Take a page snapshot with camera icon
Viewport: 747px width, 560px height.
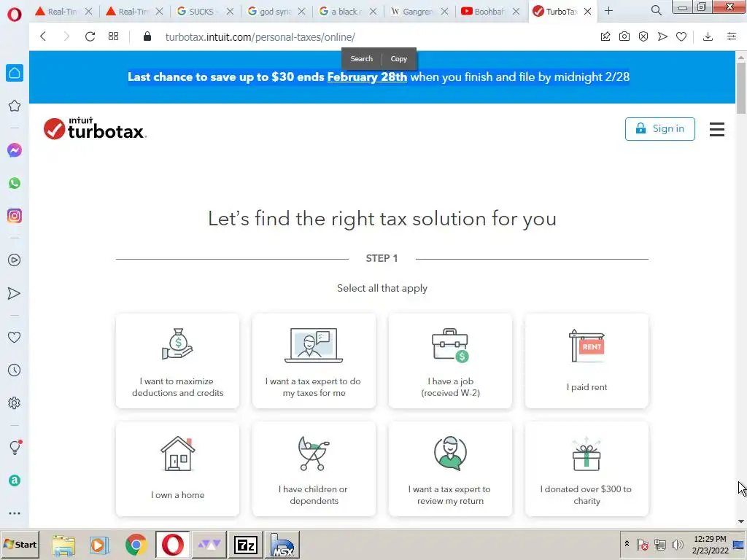(x=624, y=36)
